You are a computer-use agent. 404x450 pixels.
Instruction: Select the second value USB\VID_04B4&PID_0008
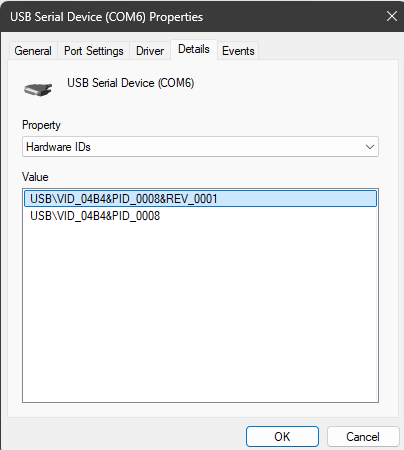point(95,216)
